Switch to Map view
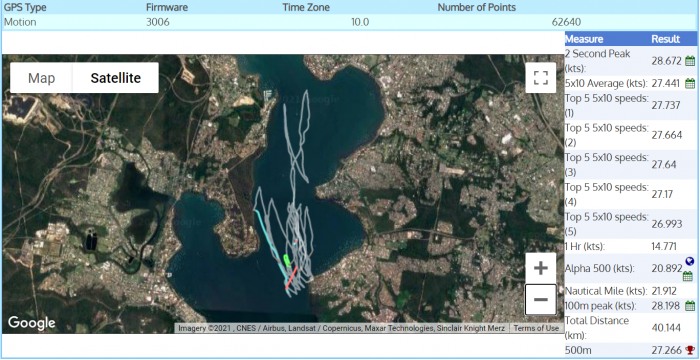The width and height of the screenshot is (700, 360). pos(42,78)
